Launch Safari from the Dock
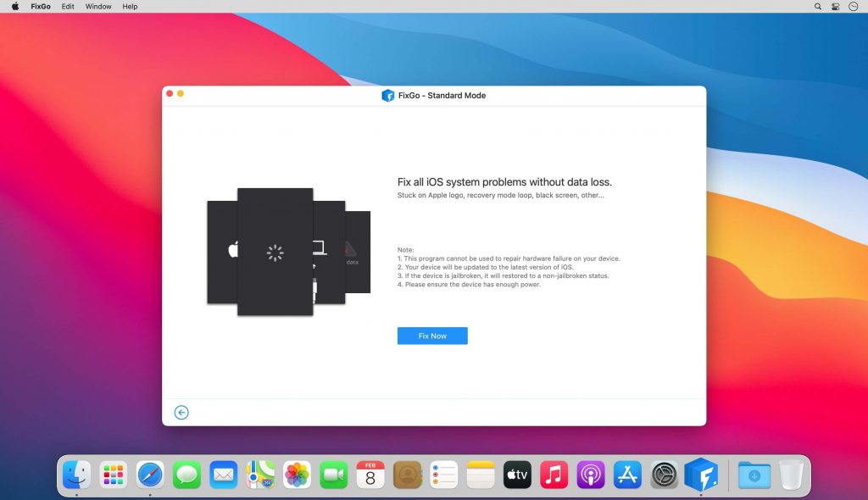 pos(150,475)
